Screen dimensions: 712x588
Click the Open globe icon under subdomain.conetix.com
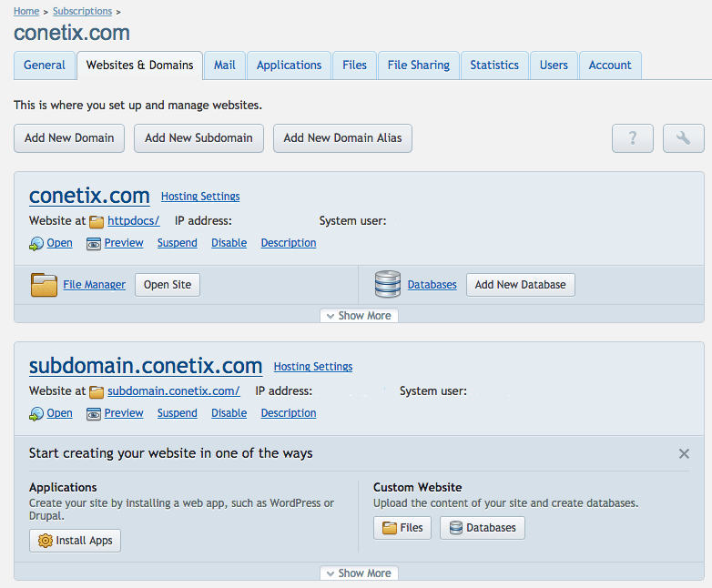[x=36, y=414]
